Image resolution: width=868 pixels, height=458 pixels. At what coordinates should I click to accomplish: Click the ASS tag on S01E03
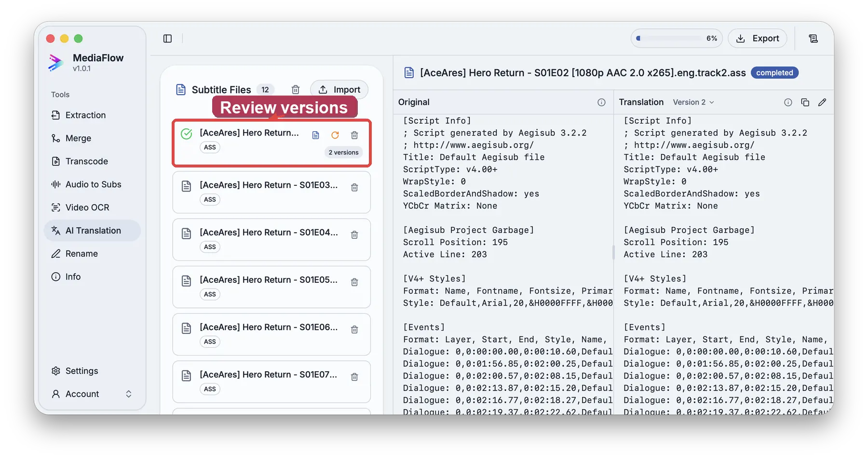(210, 199)
